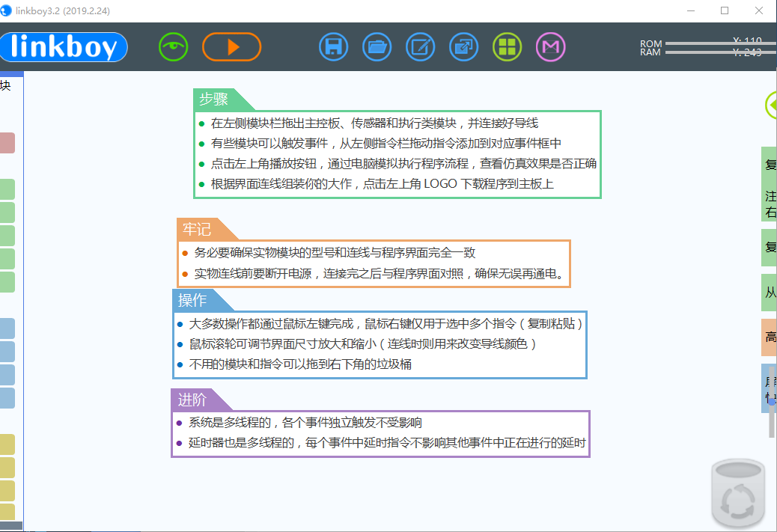Click the pink M icon in toolbar
This screenshot has height=532, width=777.
tap(551, 47)
